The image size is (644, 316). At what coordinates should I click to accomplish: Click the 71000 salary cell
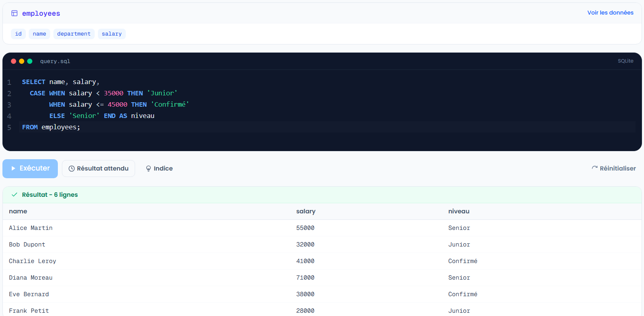[305, 278]
